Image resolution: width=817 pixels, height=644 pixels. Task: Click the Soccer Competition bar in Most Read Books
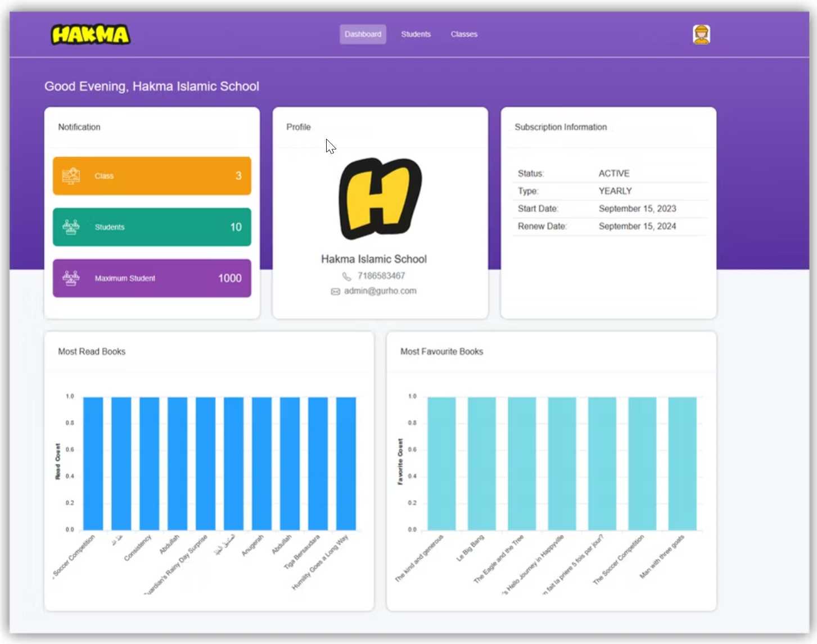pyautogui.click(x=92, y=463)
